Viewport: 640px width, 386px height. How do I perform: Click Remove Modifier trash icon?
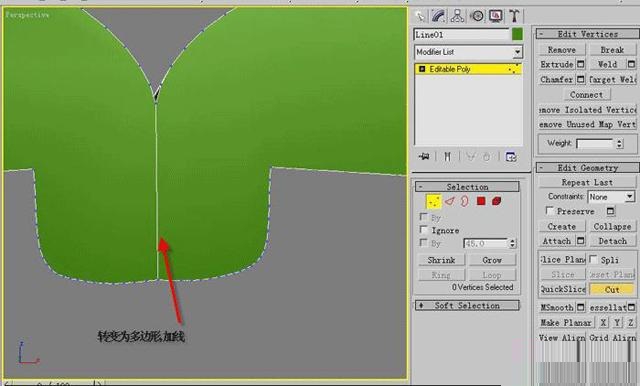tap(487, 157)
